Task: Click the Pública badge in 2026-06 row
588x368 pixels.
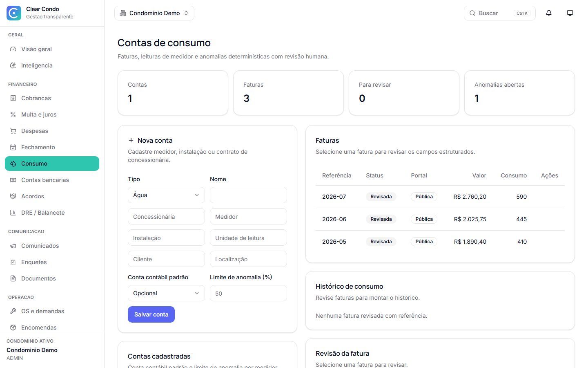Action: coord(424,219)
